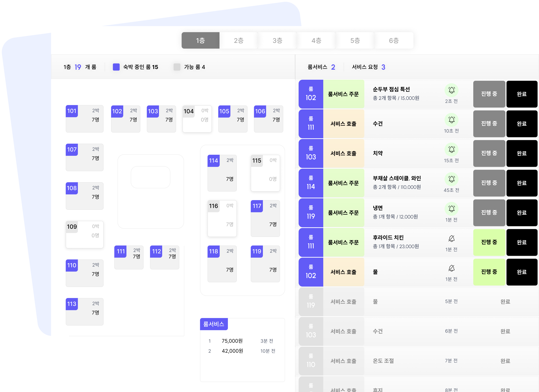Click the bell icon for room 102 순두부 order
This screenshot has height=392, width=539.
pyautogui.click(x=451, y=90)
